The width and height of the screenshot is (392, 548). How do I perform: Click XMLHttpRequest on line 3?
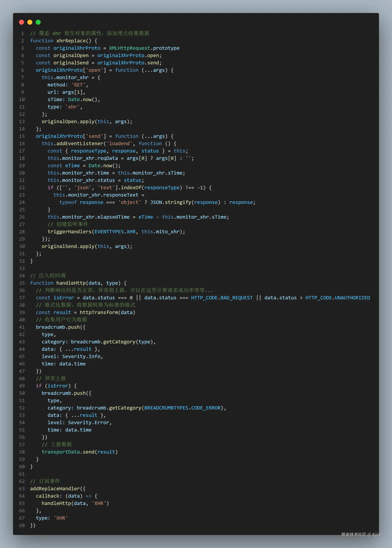(129, 48)
